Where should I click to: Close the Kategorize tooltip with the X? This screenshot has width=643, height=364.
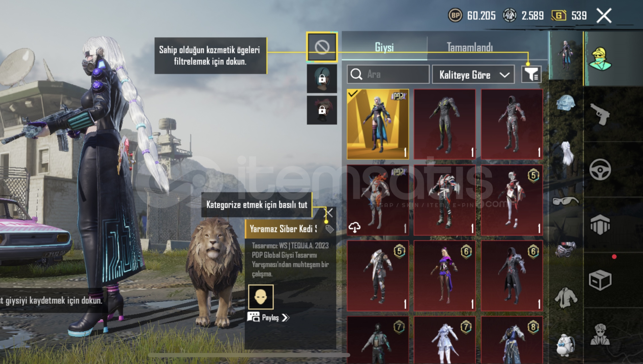pyautogui.click(x=328, y=212)
